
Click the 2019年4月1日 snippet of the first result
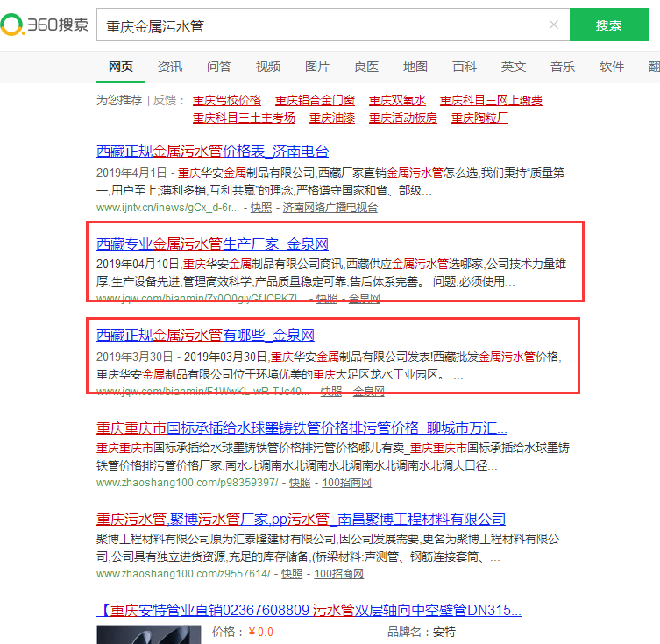[x=330, y=181]
